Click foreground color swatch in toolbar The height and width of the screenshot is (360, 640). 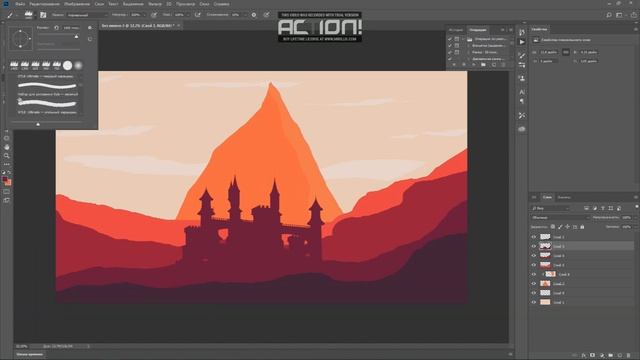tap(5, 179)
